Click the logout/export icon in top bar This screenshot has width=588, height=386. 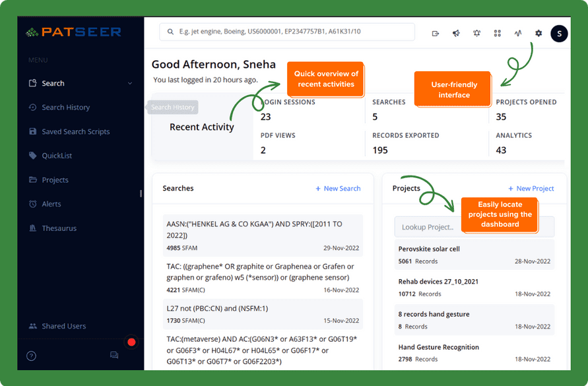coord(436,34)
